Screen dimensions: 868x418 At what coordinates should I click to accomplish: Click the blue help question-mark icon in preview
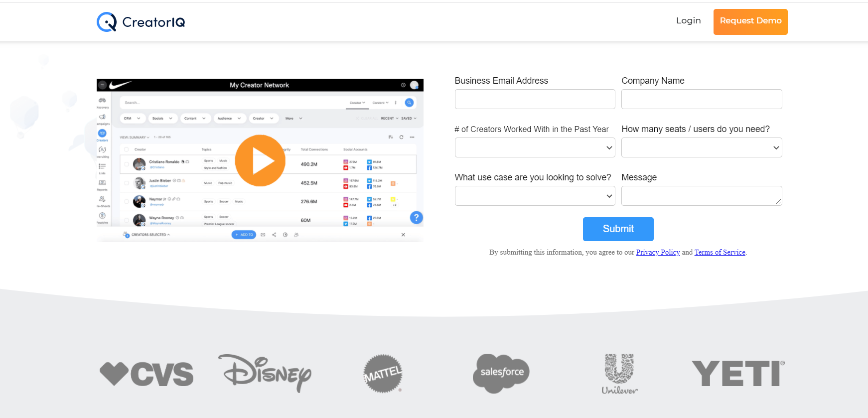click(416, 218)
